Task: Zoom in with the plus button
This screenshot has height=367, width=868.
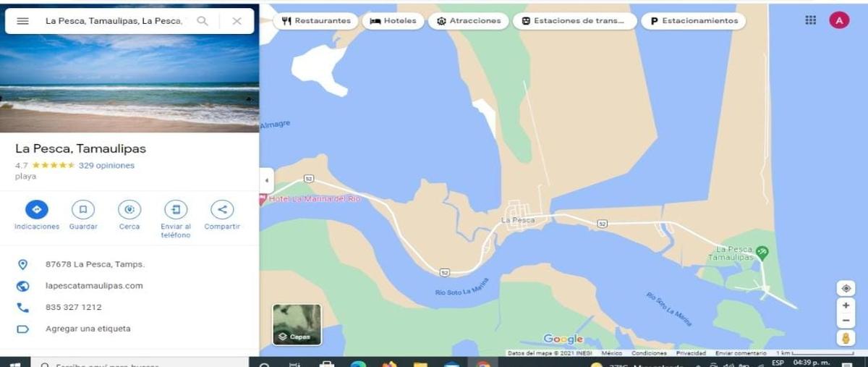Action: pos(846,305)
